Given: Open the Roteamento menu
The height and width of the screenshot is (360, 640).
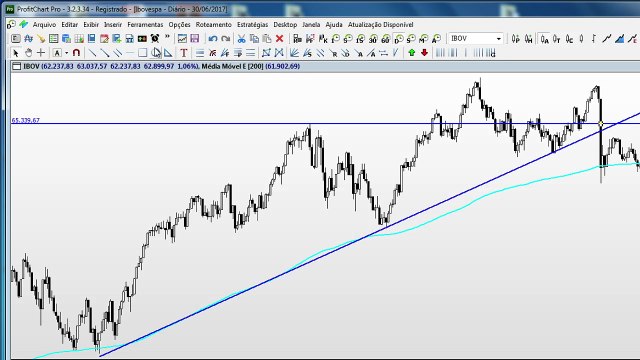Looking at the screenshot, I should (x=213, y=24).
